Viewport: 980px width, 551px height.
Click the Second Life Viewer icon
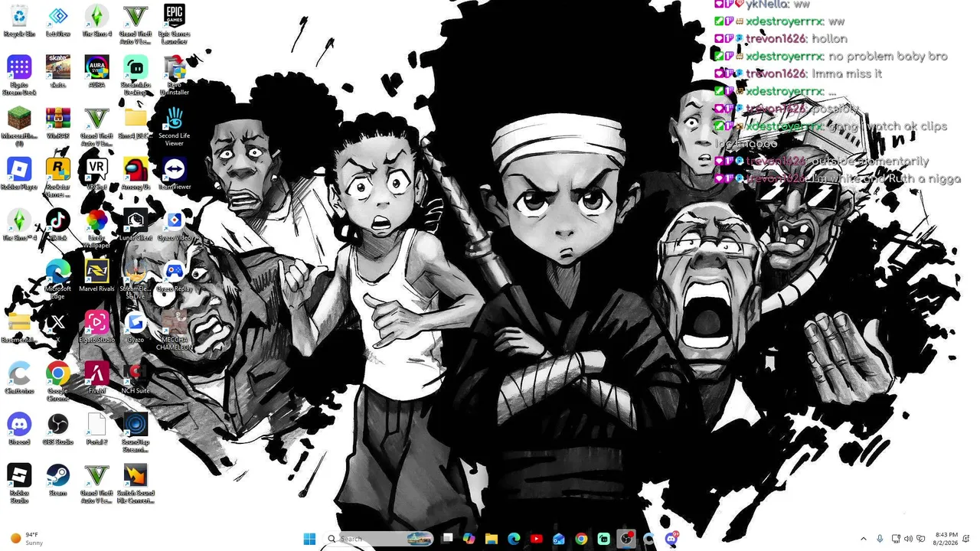174,126
